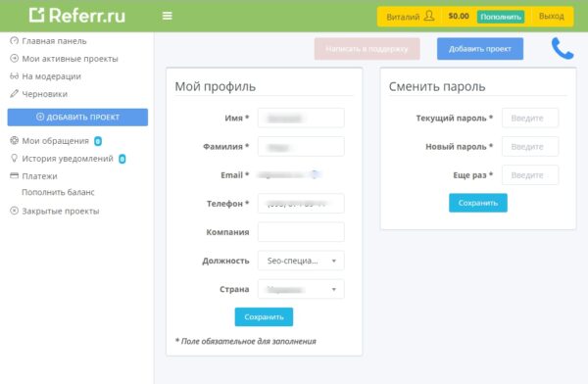Click the Мои обращения counter badge

[x=98, y=141]
